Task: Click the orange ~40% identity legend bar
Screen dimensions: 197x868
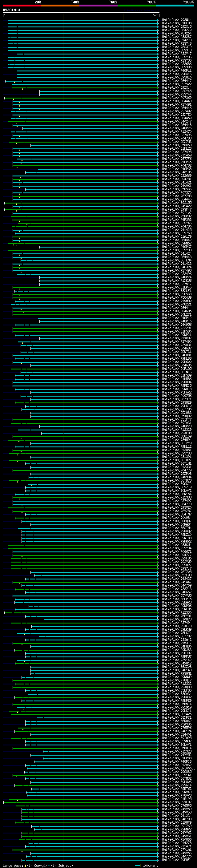Action: click(60, 6)
